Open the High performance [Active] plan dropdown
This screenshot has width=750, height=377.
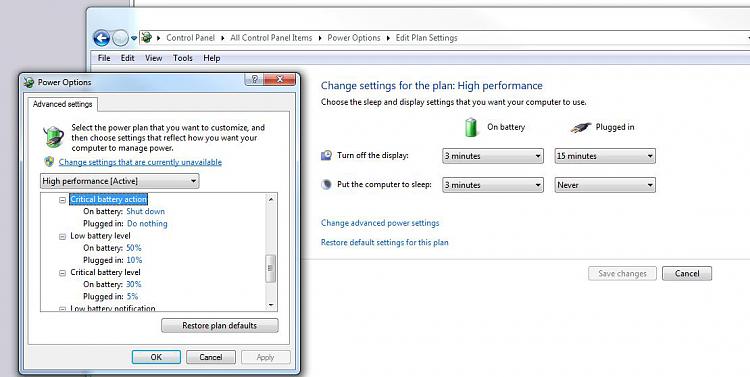pyautogui.click(x=120, y=181)
